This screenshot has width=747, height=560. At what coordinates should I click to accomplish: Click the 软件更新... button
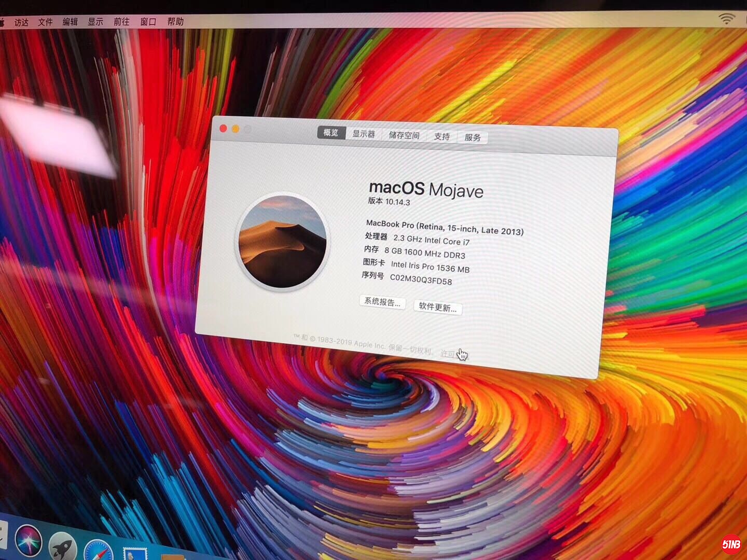pyautogui.click(x=437, y=307)
